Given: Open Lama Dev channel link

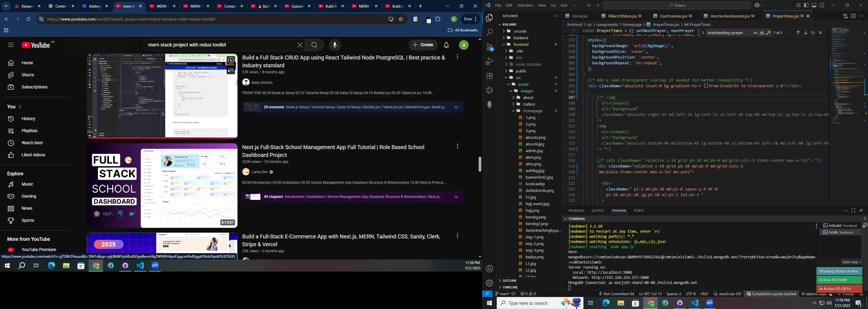Looking at the screenshot, I should [x=259, y=172].
